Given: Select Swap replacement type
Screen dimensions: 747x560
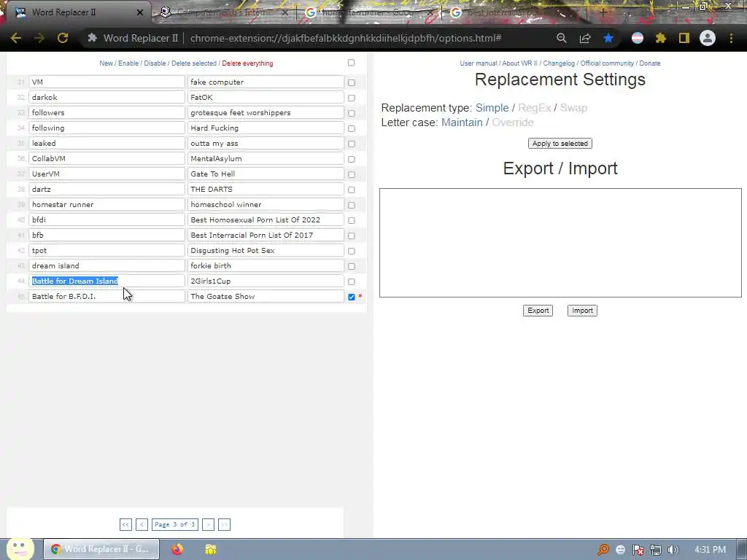Looking at the screenshot, I should (573, 108).
